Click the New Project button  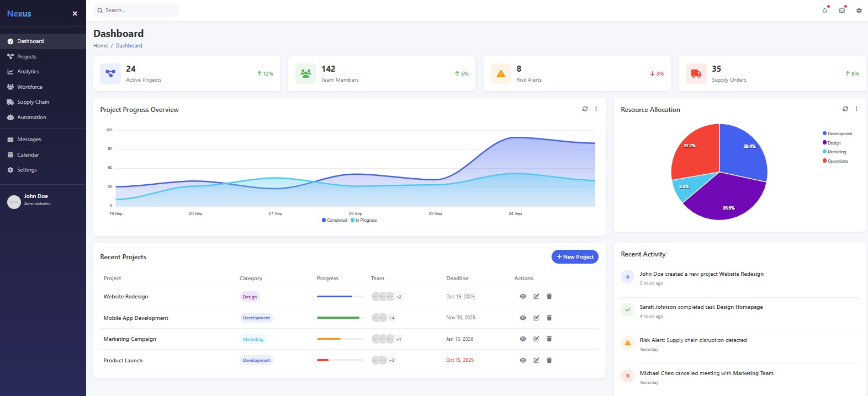click(x=575, y=257)
